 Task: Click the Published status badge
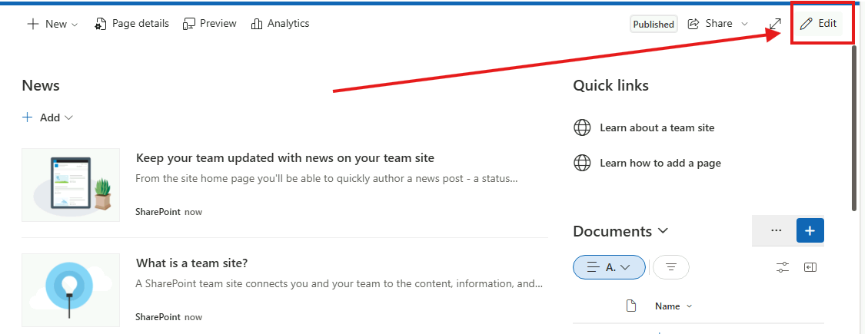click(653, 25)
